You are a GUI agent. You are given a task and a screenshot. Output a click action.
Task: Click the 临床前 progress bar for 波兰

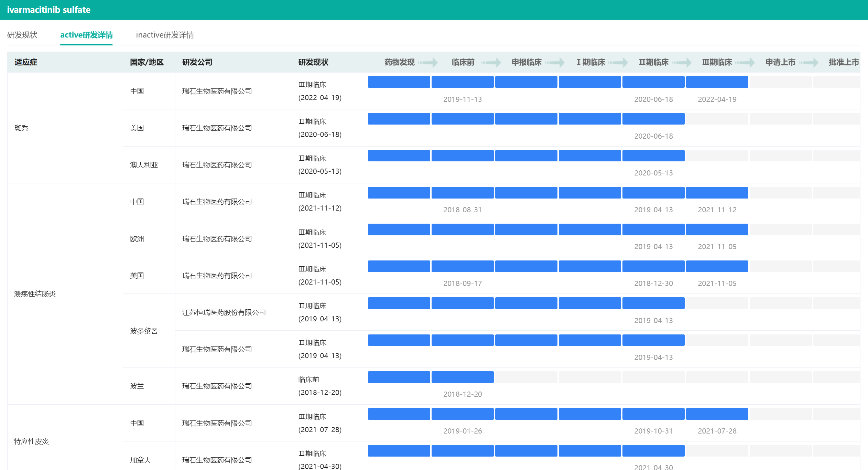coord(463,377)
